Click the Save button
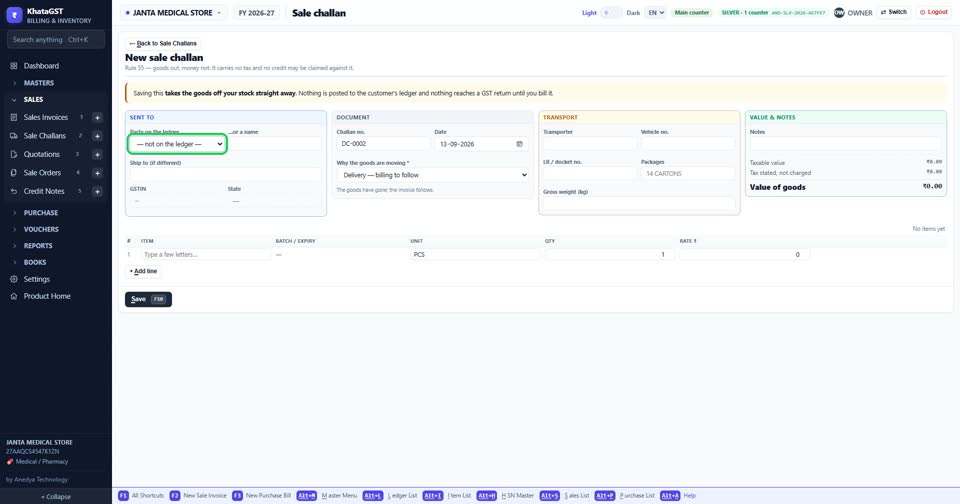Image resolution: width=960 pixels, height=504 pixels. tap(148, 299)
